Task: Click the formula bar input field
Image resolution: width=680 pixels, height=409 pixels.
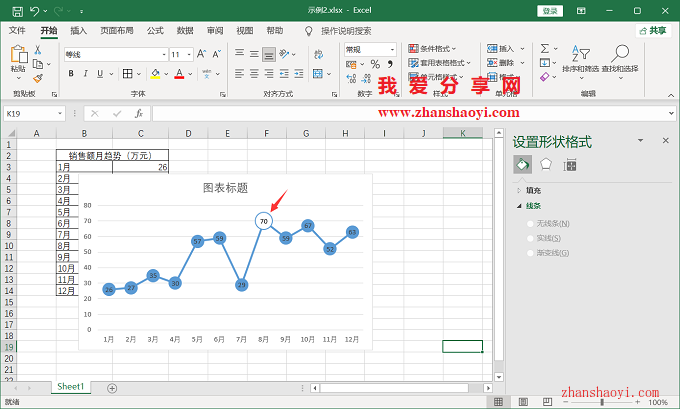Action: (410, 114)
